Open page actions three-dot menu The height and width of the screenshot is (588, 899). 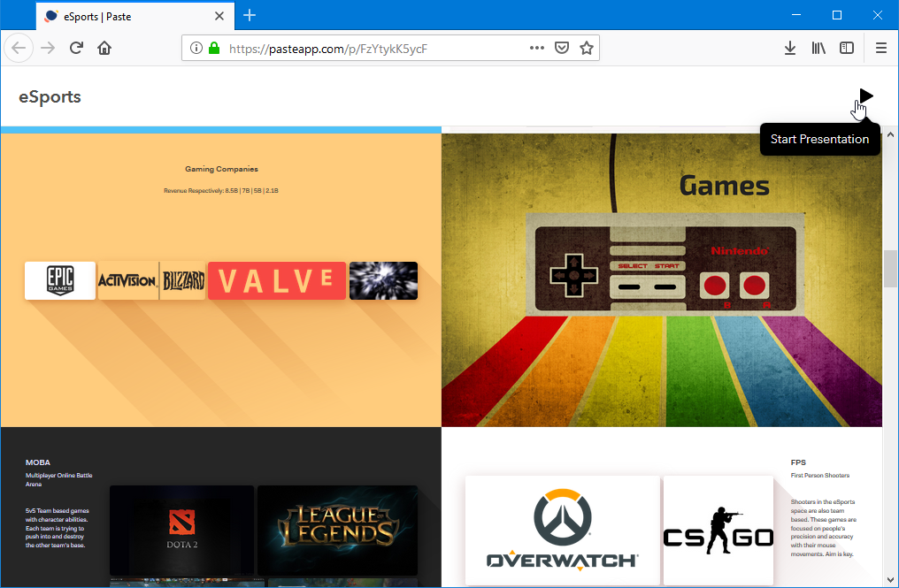click(x=536, y=48)
